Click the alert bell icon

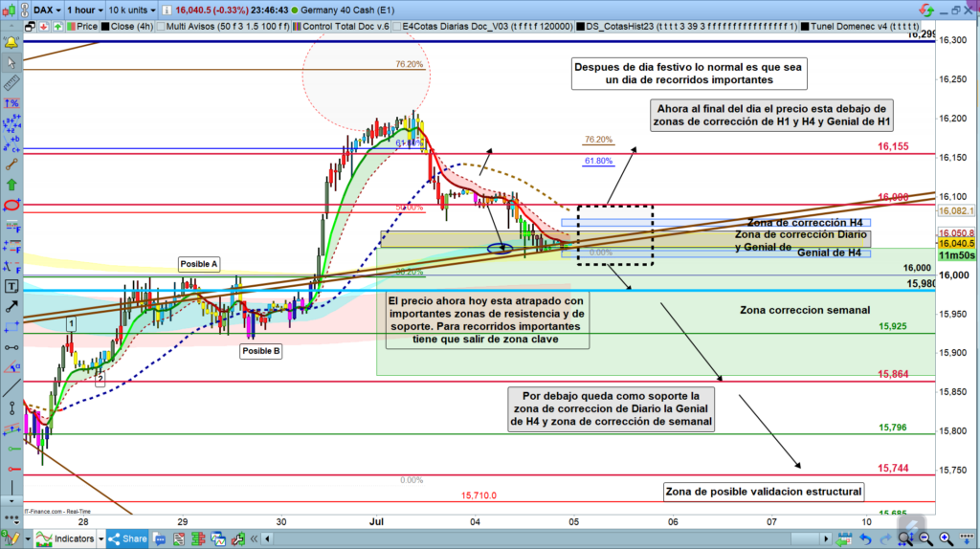11,43
